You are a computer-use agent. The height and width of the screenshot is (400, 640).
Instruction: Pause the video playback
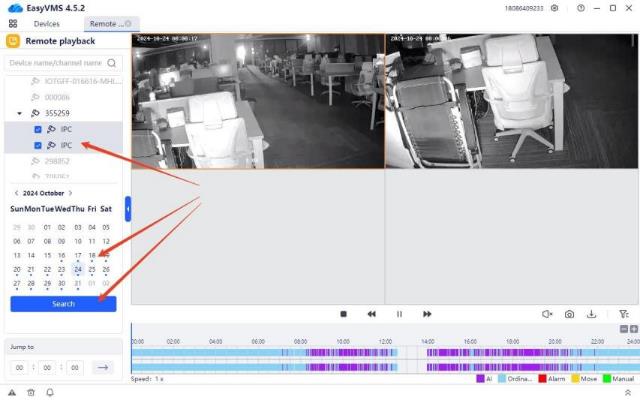pos(399,314)
